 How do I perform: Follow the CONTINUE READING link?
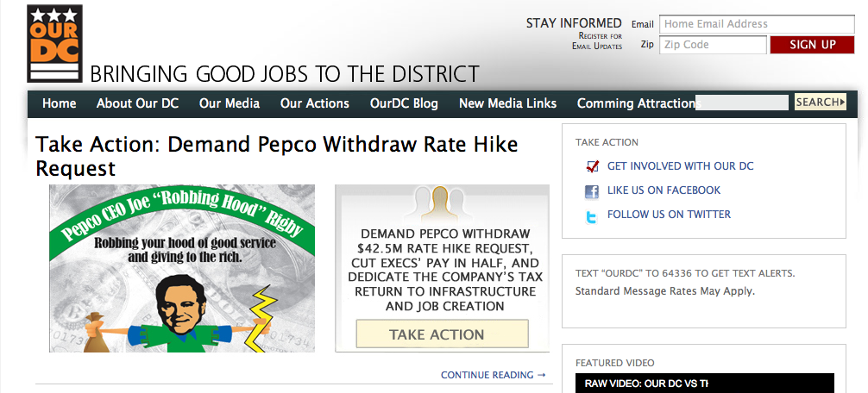[x=494, y=375]
